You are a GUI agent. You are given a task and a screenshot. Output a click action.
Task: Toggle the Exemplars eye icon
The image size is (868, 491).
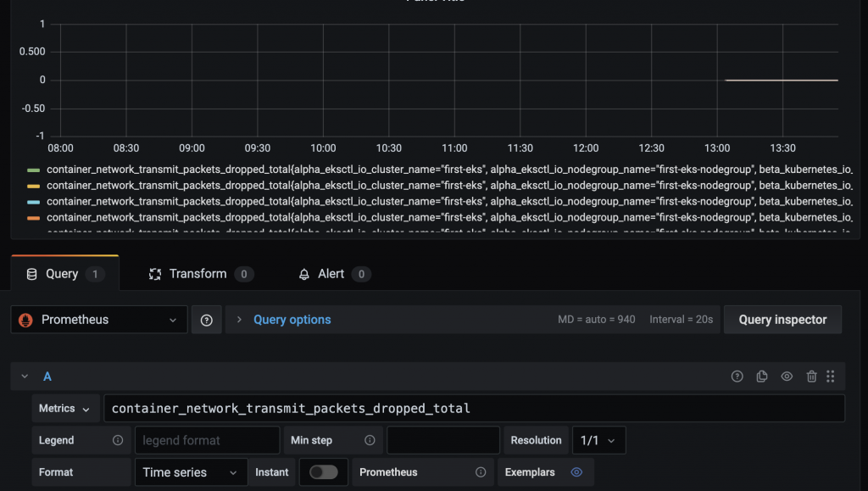coord(576,472)
